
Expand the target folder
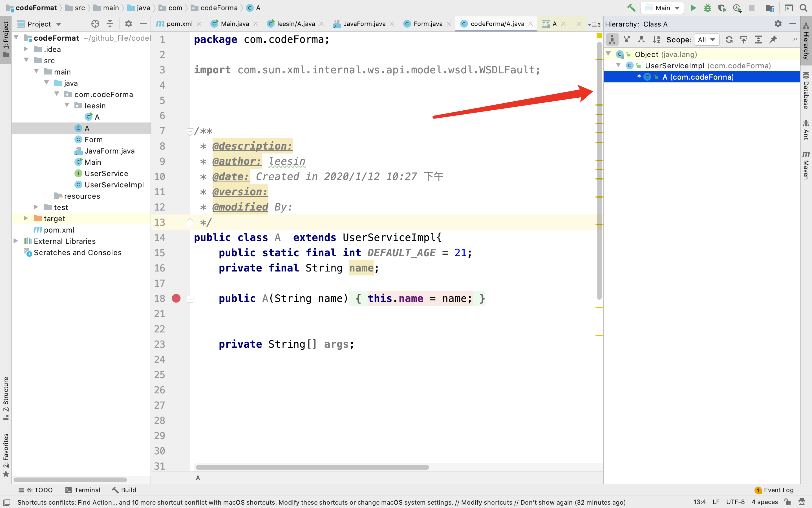(x=26, y=218)
